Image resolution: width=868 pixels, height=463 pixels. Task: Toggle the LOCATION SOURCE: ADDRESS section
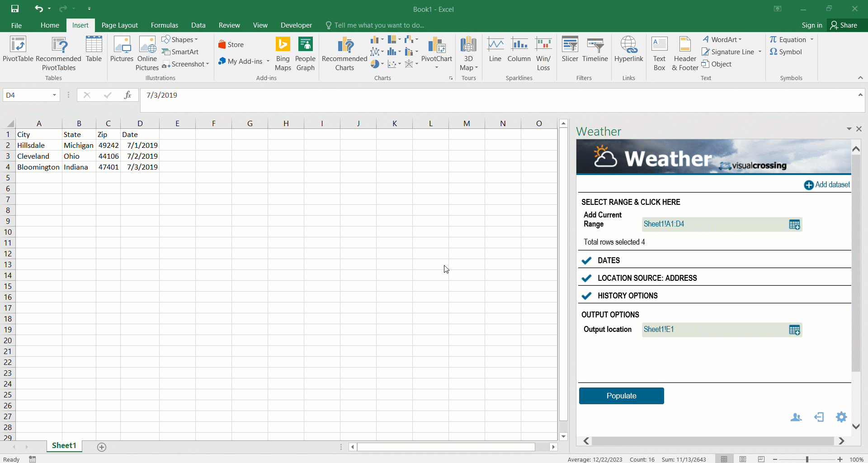(x=587, y=278)
